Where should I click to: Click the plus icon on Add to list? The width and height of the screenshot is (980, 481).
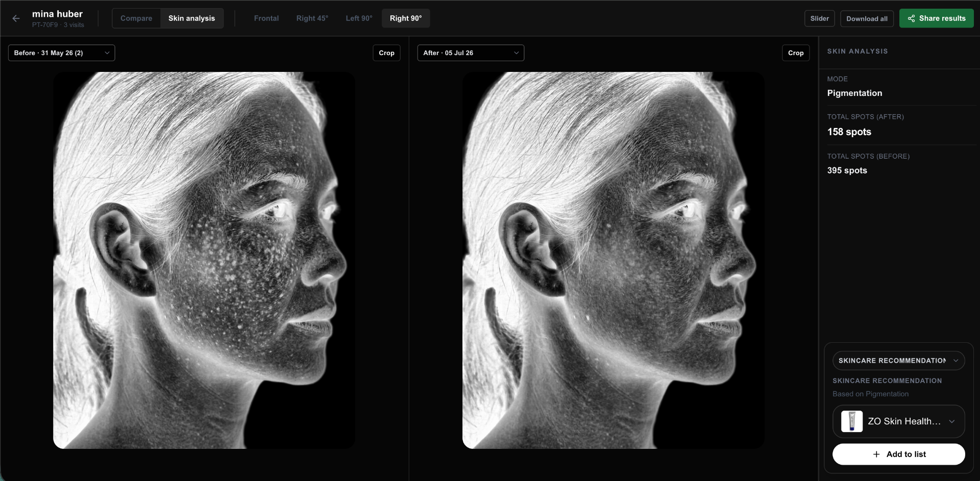(x=876, y=454)
